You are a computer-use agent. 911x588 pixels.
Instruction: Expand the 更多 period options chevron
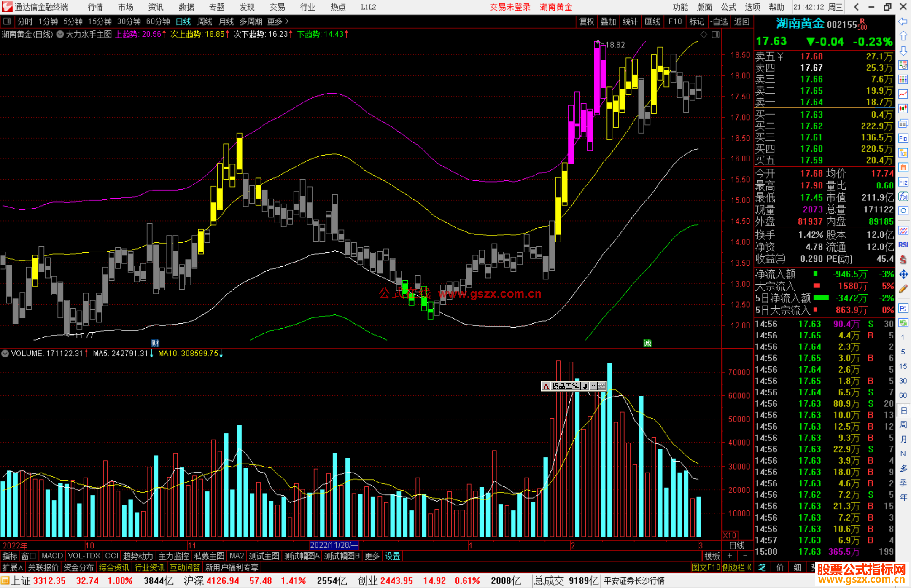287,21
